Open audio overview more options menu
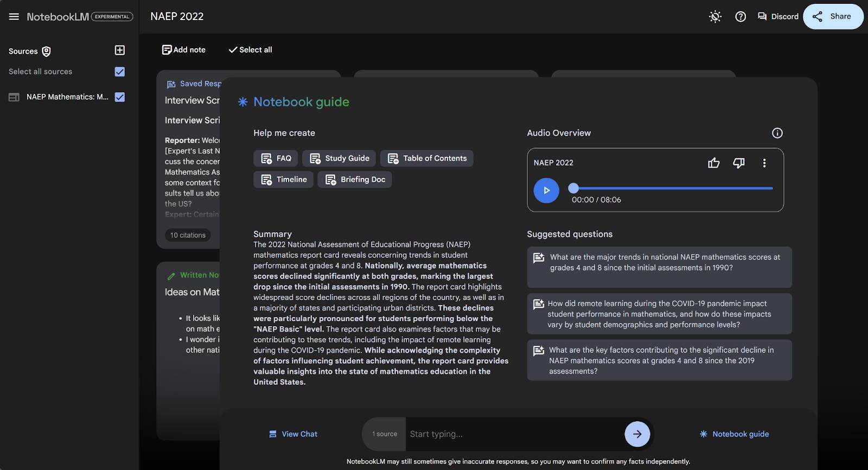The image size is (868, 470). (x=764, y=163)
